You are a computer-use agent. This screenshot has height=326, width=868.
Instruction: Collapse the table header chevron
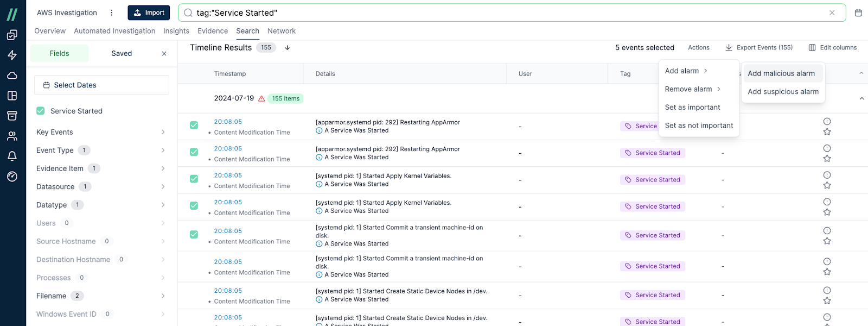pos(861,73)
